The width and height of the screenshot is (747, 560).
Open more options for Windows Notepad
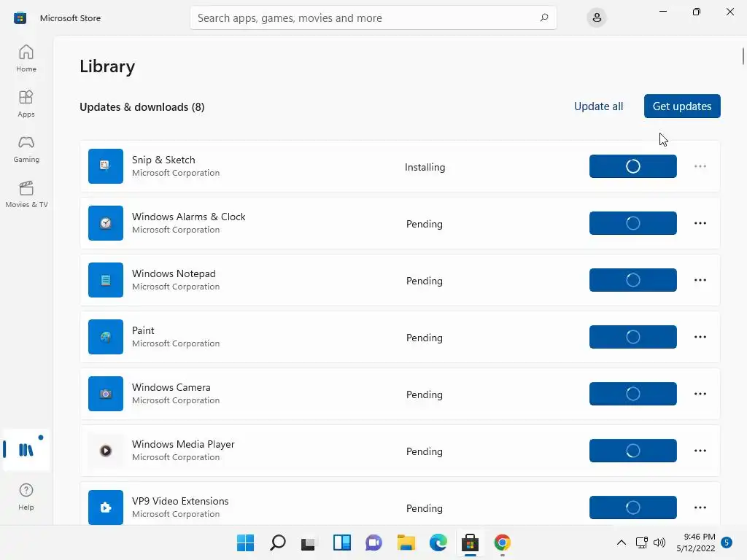click(x=700, y=280)
